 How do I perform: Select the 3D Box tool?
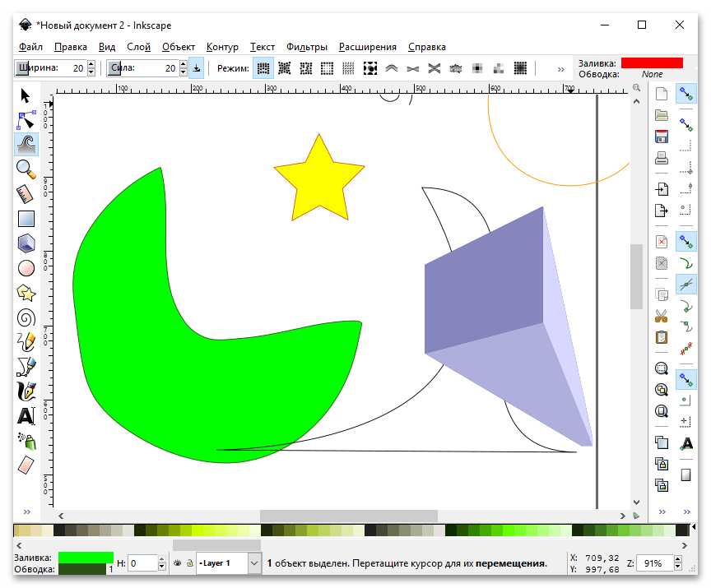pos(26,243)
